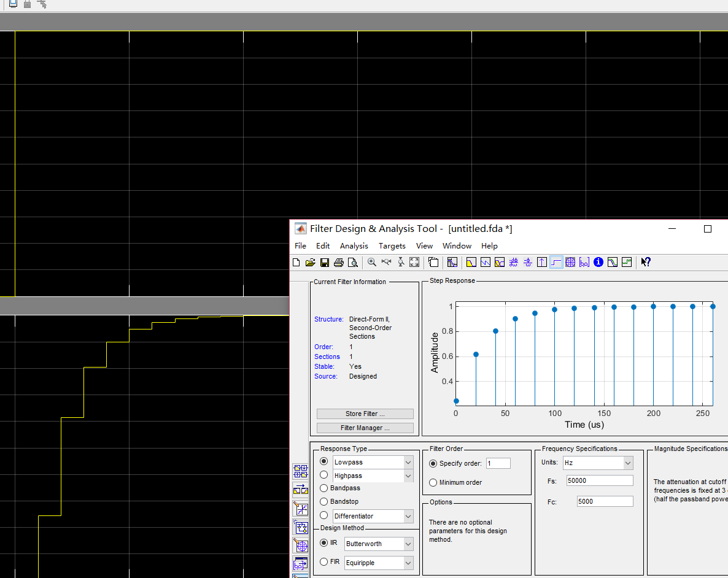
Task: Expand the Butterworth IIR method dropdown
Action: click(x=408, y=544)
